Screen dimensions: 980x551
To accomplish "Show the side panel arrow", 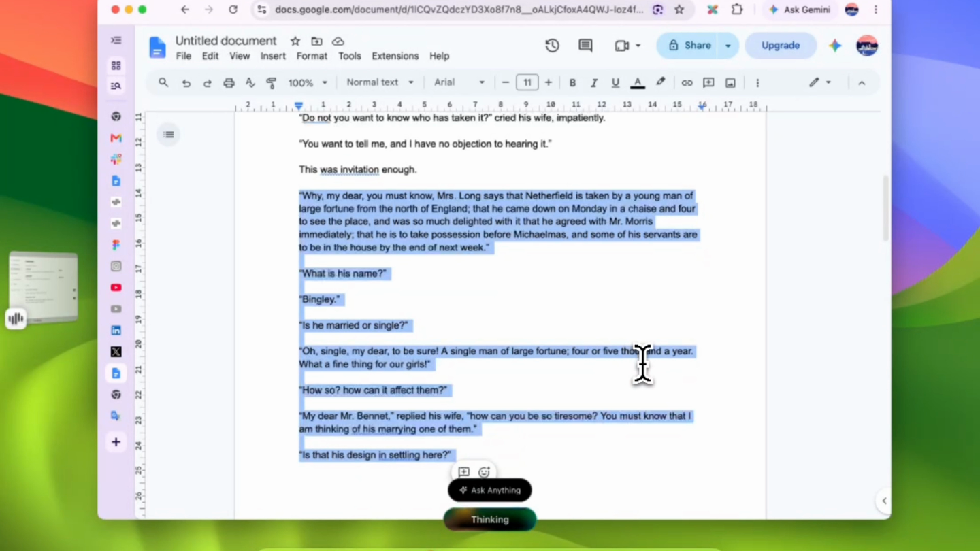I will pyautogui.click(x=883, y=501).
